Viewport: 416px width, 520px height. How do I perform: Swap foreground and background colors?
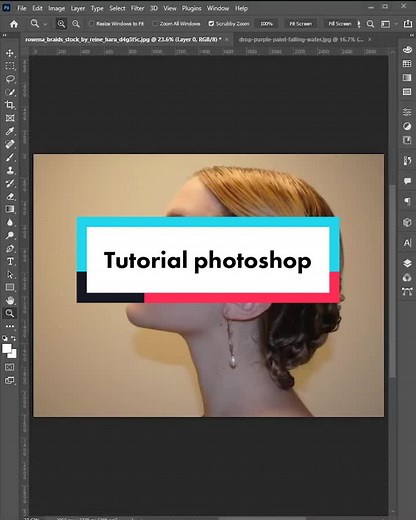click(13, 338)
